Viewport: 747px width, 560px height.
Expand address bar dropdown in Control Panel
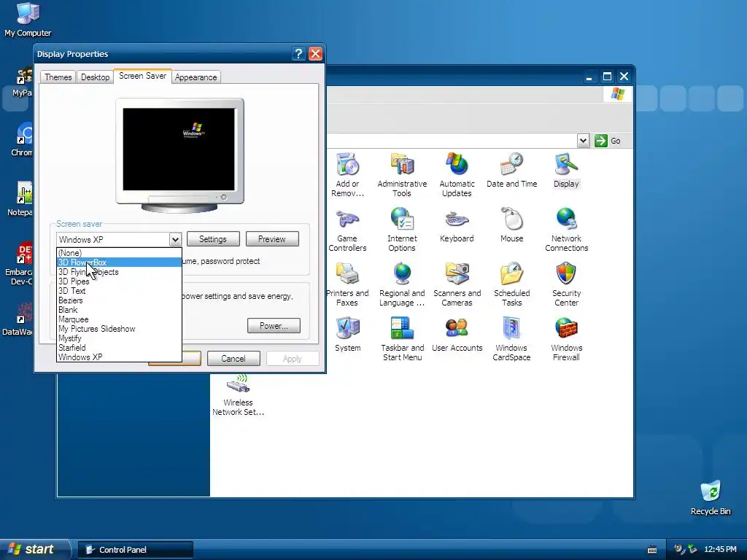pos(583,141)
